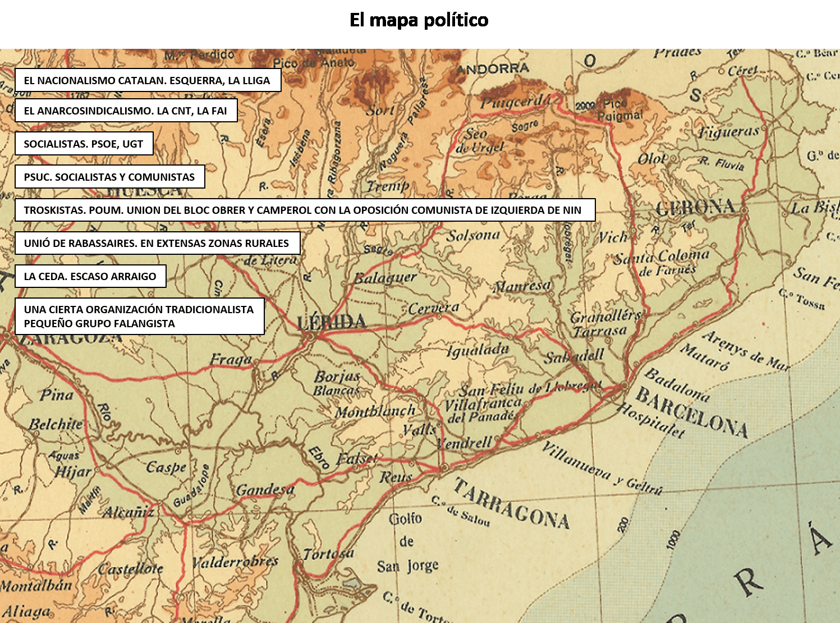
Task: Click the Fraga label on the map
Action: point(231,360)
